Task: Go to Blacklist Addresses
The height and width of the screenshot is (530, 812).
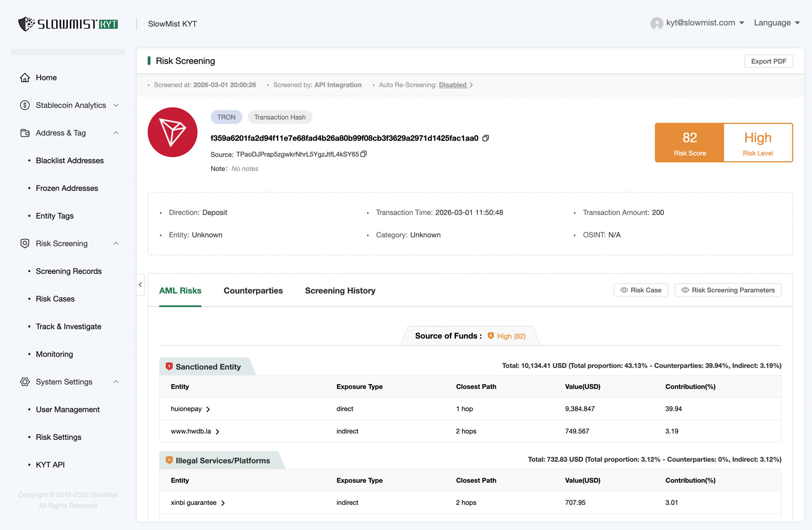Action: 69,160
